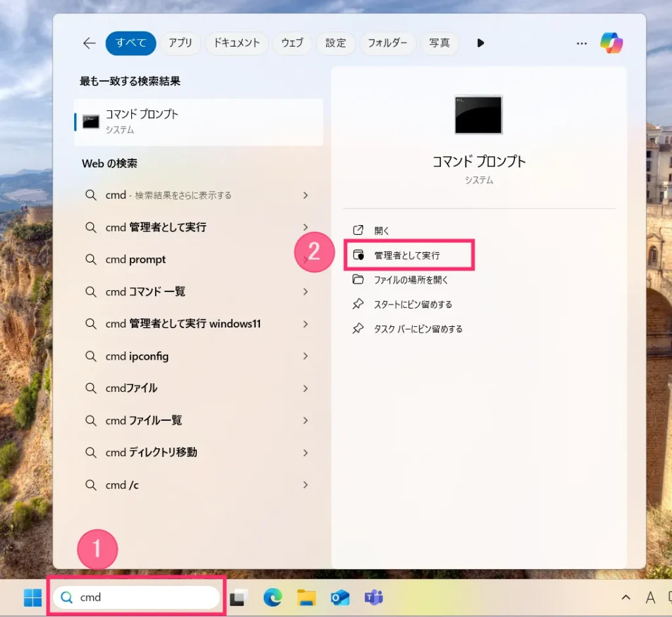Select web suggestion cmd コマンド 一覧
Viewport: 672px width, 617px height.
[x=198, y=291]
